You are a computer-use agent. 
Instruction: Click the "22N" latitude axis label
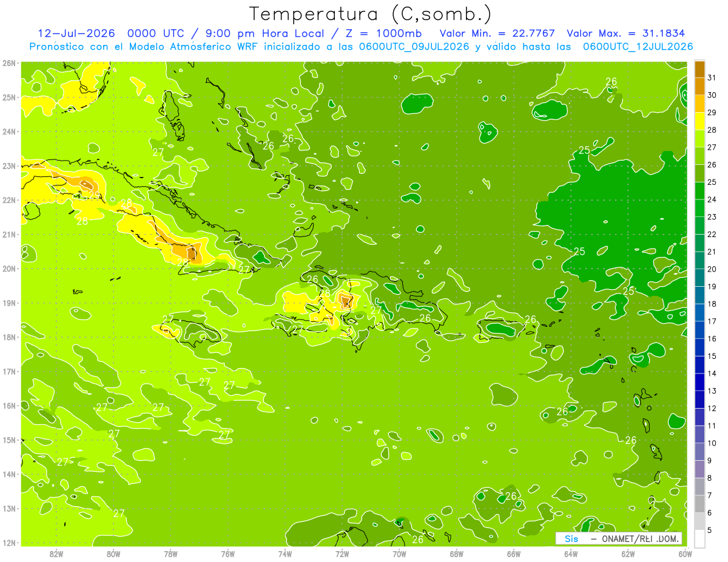point(8,200)
